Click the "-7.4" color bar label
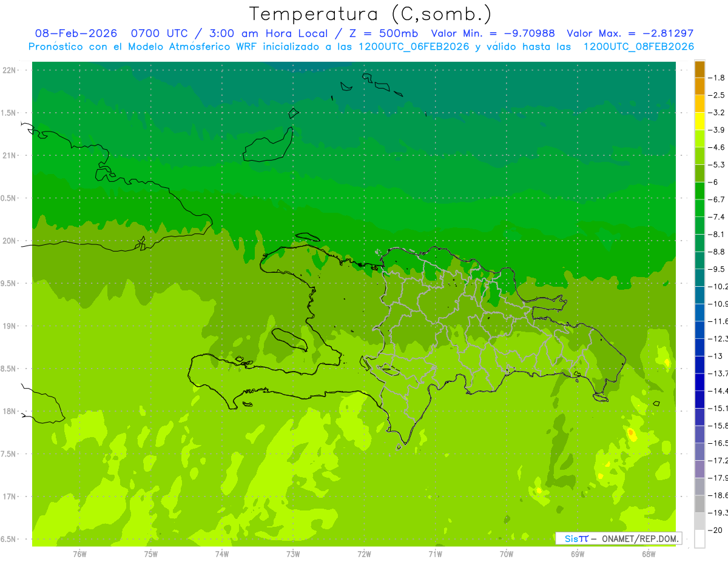Viewport: 728px width, 562px height. tap(718, 217)
